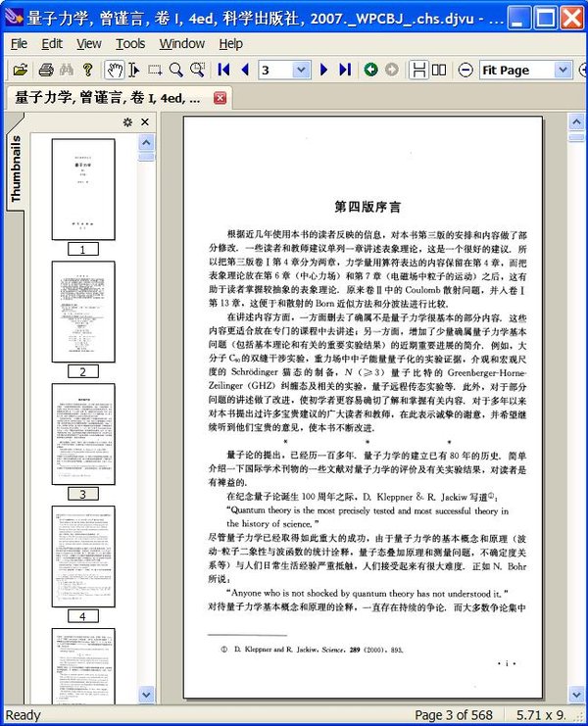Maximize the DjVu viewer window
The height and width of the screenshot is (726, 588).
[x=546, y=18]
